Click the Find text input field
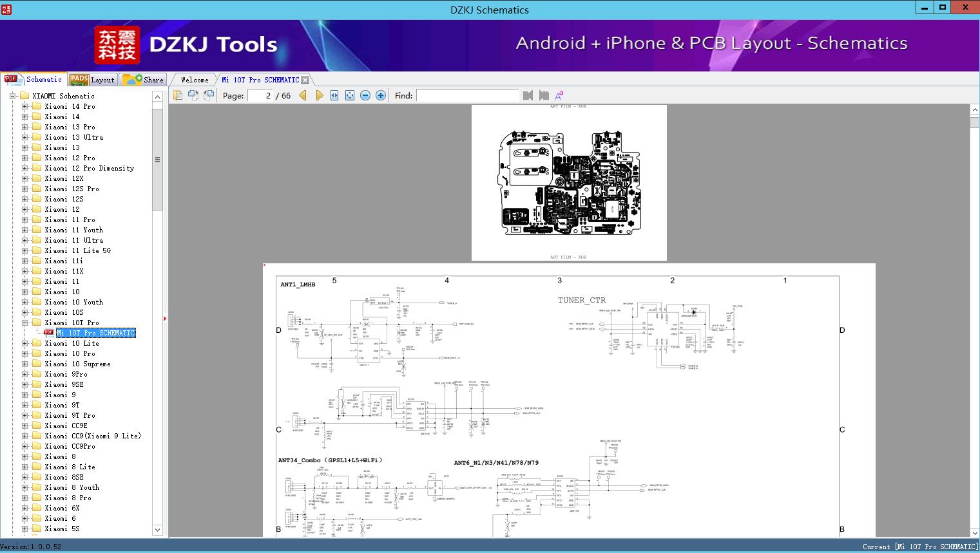Image resolution: width=980 pixels, height=553 pixels. tap(467, 95)
